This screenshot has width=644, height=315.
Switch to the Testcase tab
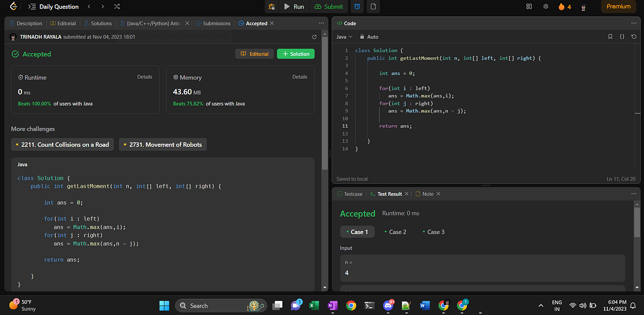pos(349,194)
